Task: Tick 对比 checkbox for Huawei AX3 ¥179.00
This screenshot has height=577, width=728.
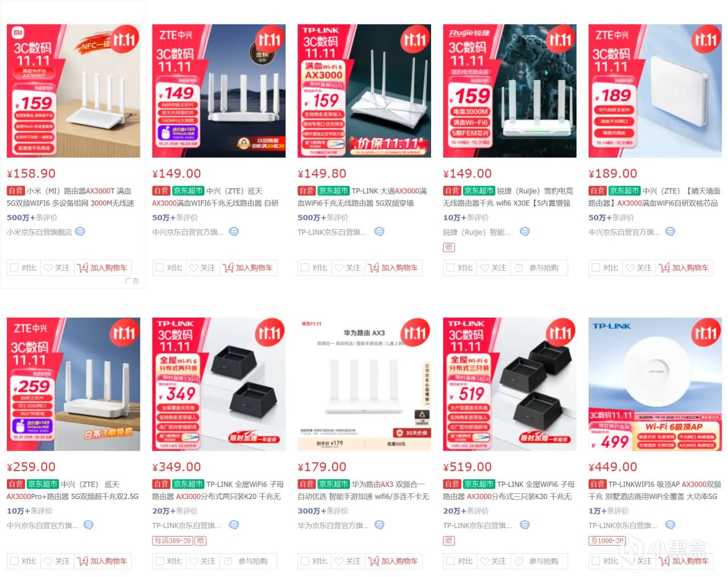Action: 305,561
